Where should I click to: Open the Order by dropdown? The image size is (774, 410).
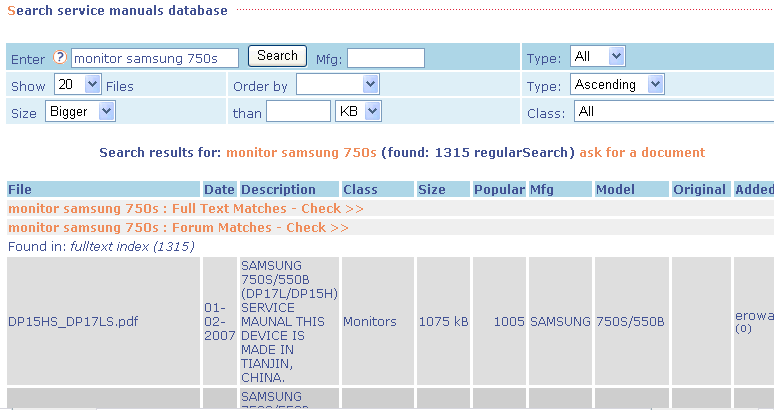tap(338, 84)
